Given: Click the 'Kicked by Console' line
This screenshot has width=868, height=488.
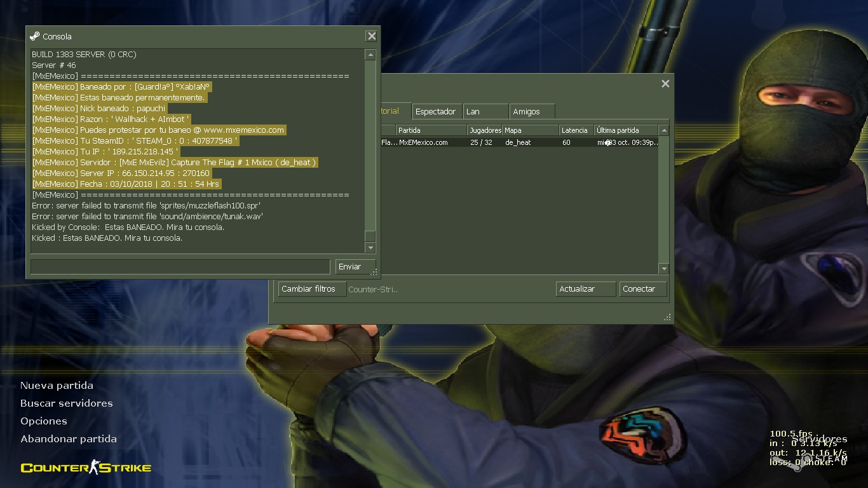Looking at the screenshot, I should pos(128,227).
